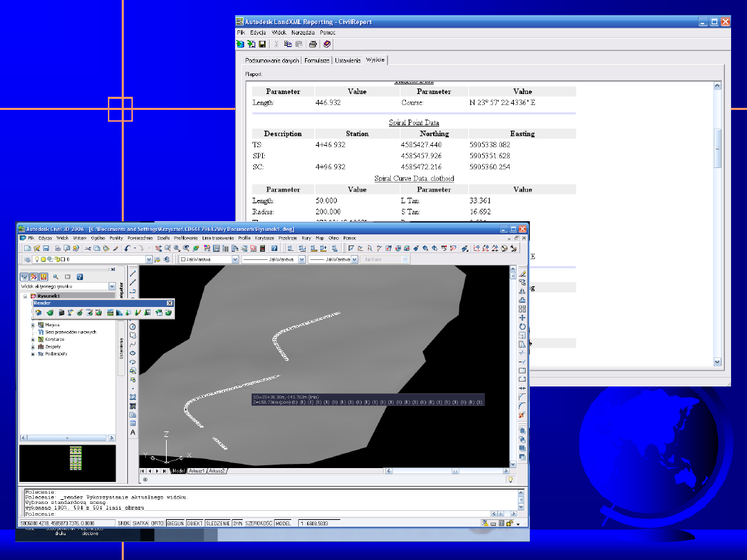
Task: Toggle SKOK snap in status bar
Action: click(x=124, y=523)
